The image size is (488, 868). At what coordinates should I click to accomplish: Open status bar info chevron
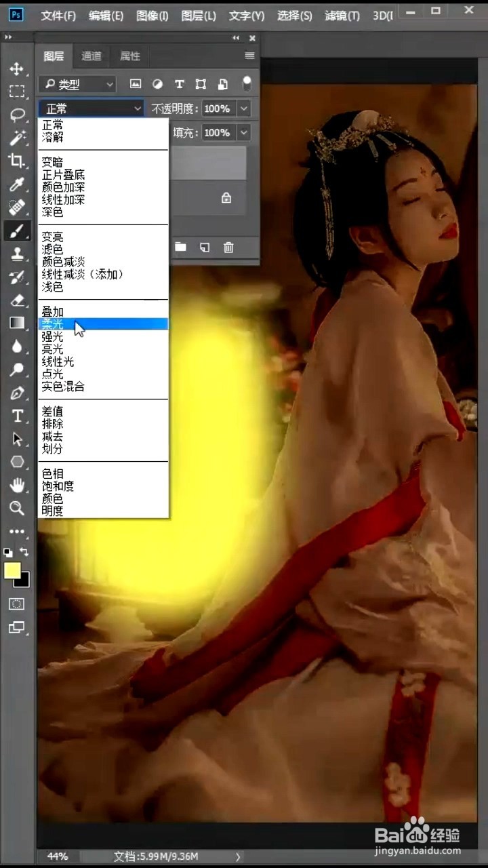tap(237, 856)
